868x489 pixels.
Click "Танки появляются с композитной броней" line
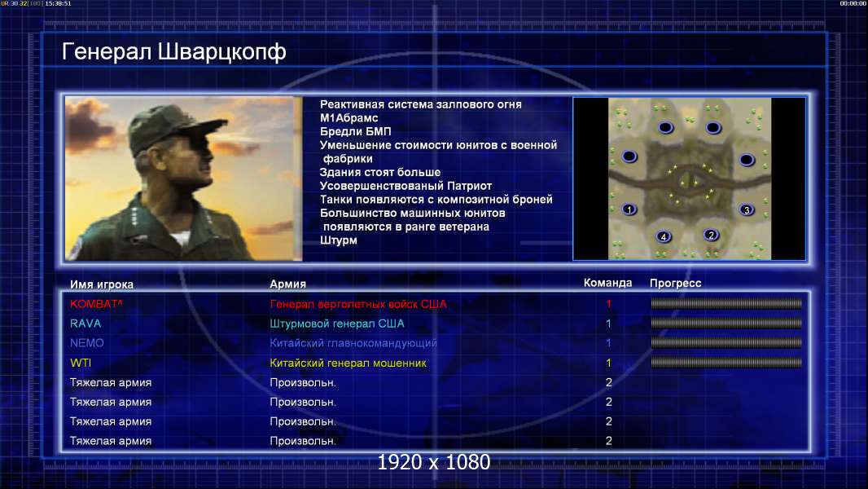(x=436, y=200)
